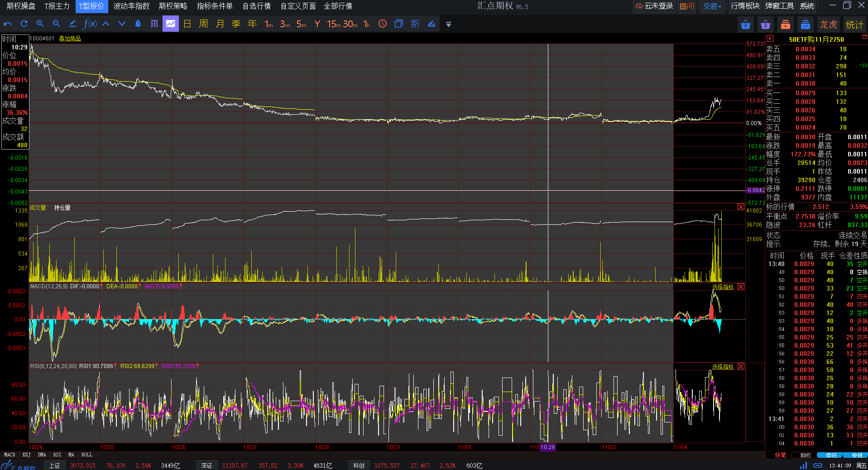Open the 行情板块 menu
868x470 pixels.
point(745,6)
